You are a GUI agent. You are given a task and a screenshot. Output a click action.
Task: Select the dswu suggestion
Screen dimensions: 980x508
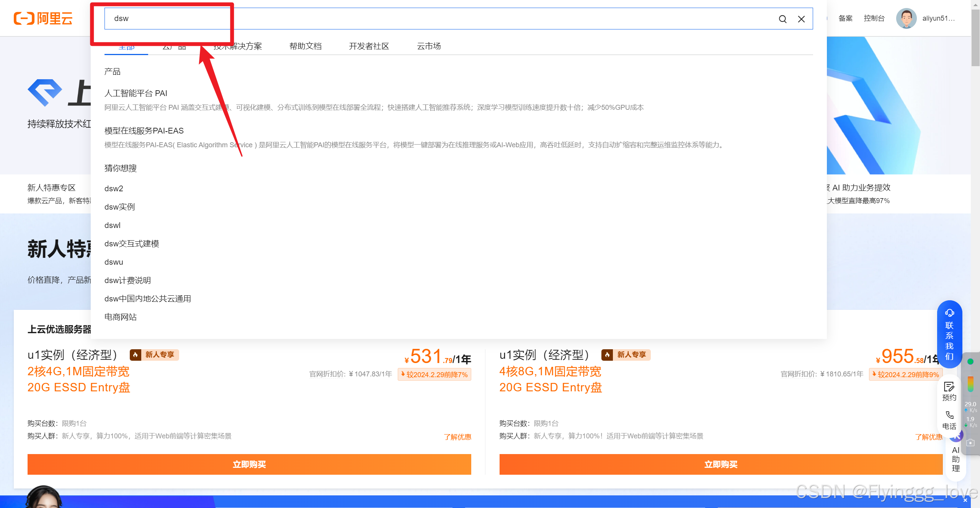point(114,262)
